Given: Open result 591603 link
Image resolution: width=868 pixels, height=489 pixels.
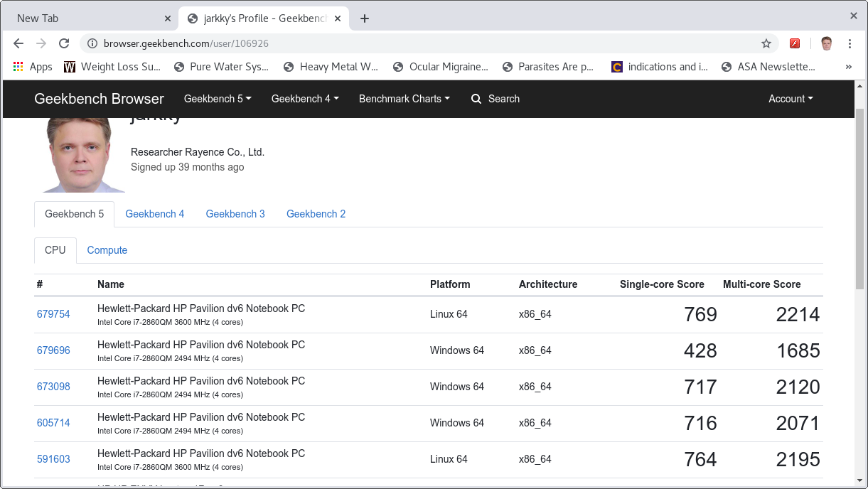Looking at the screenshot, I should (53, 459).
